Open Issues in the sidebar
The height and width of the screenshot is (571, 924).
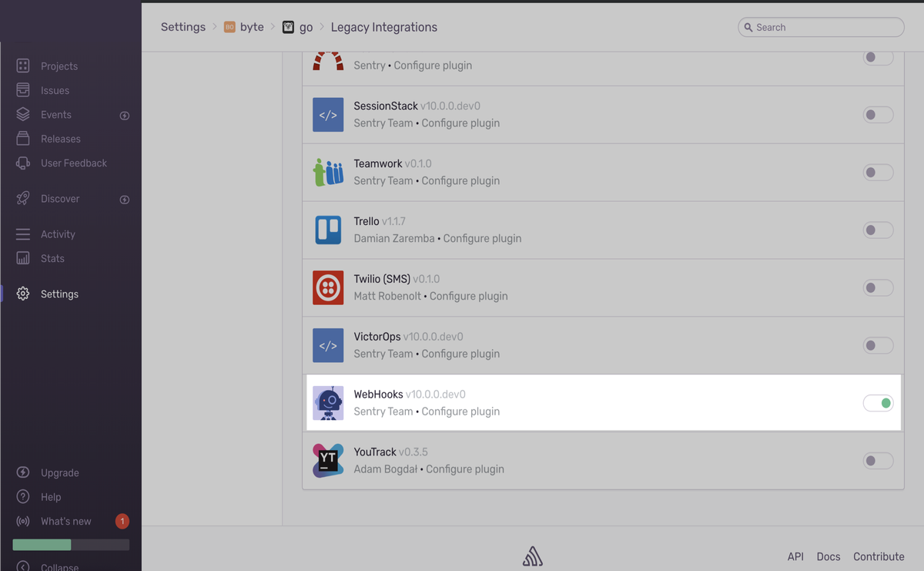(x=55, y=90)
